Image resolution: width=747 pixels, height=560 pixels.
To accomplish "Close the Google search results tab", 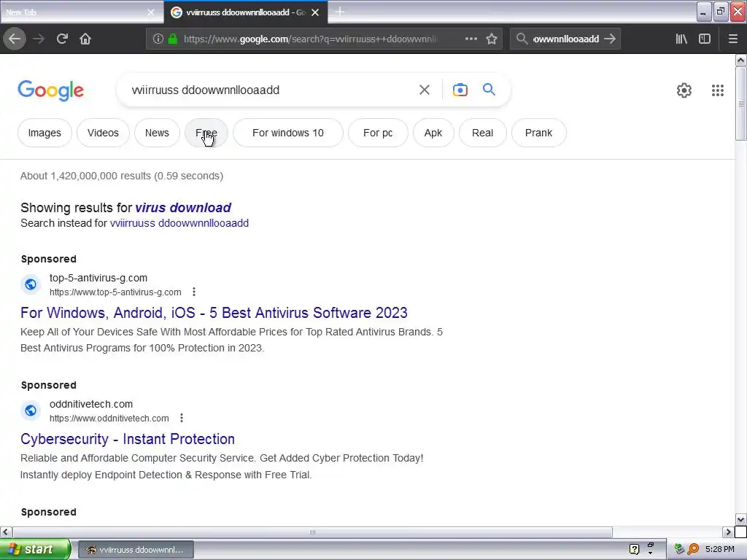I will [x=315, y=12].
